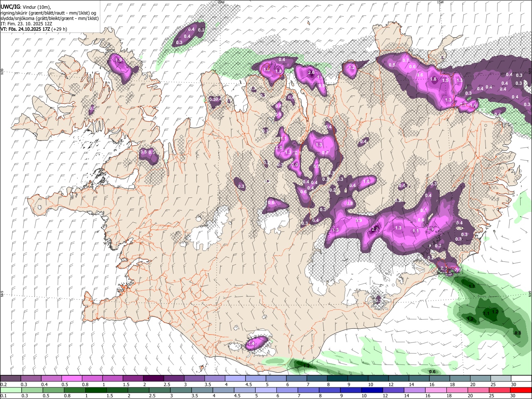532x399 pixels.
Task: Click the '2.7' precipitation value on the map
Action: [x=375, y=229]
